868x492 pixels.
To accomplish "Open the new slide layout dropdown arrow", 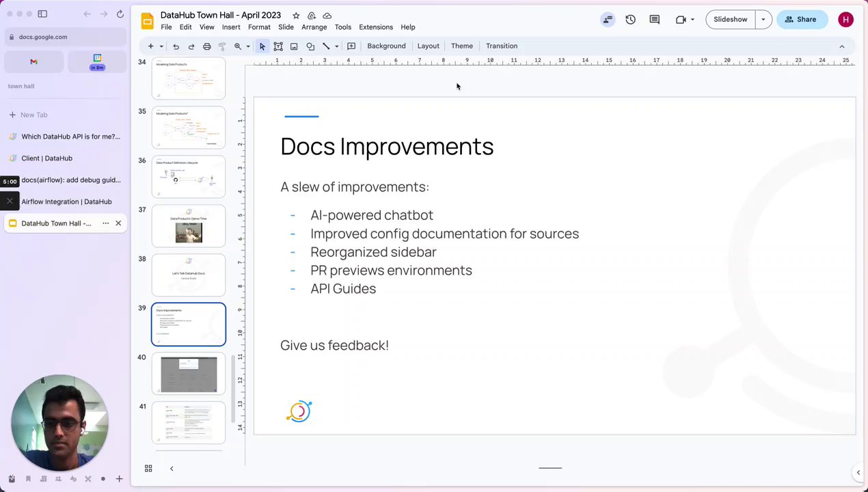I will 161,46.
